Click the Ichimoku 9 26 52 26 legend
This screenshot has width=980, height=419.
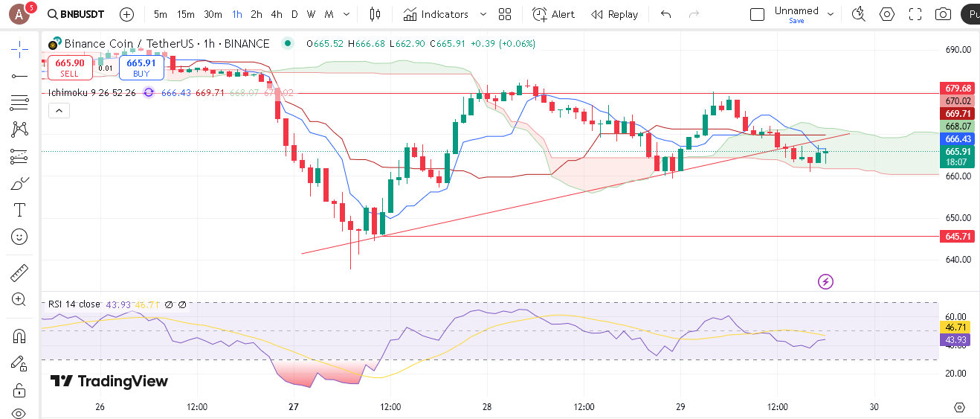pyautogui.click(x=92, y=92)
